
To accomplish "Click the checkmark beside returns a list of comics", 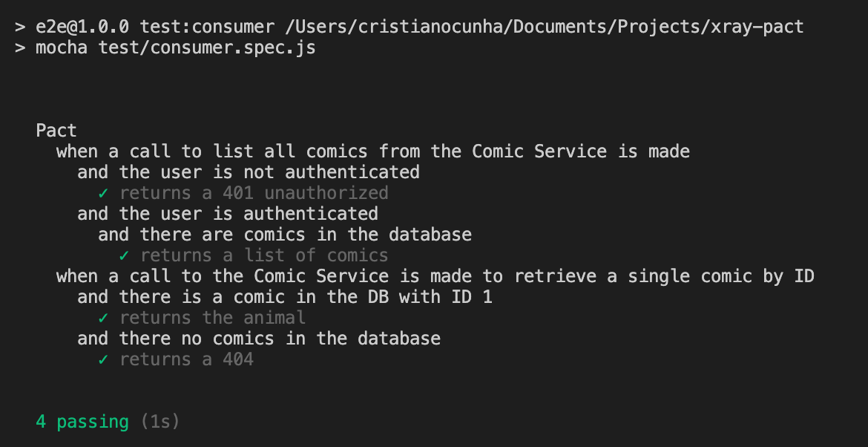I will (x=124, y=256).
